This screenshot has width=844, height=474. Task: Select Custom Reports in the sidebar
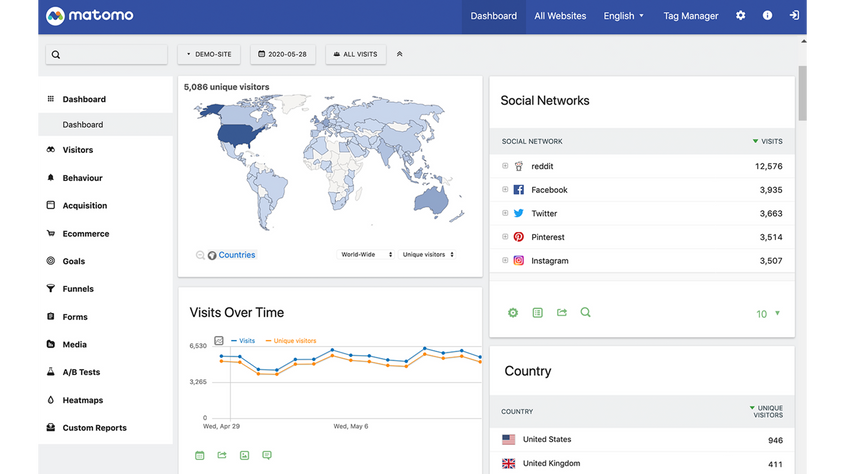coord(94,428)
